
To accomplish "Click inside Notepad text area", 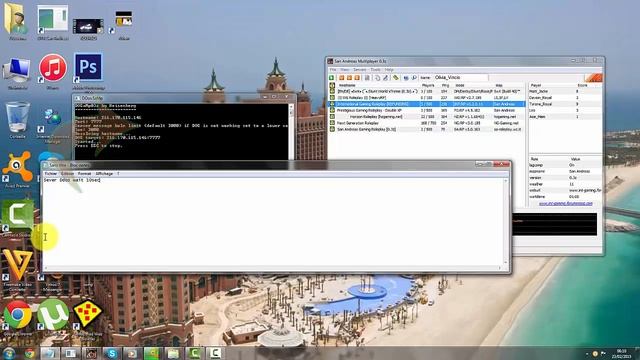I will 273,222.
